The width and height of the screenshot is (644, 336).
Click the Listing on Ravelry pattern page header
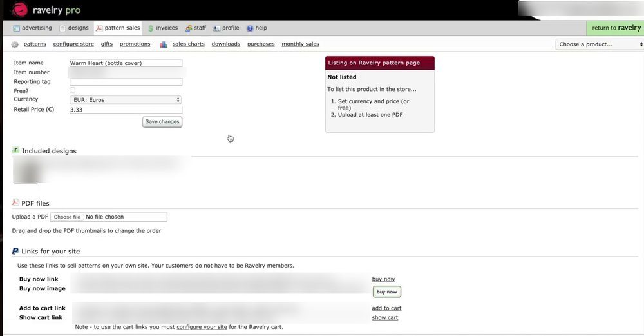379,63
